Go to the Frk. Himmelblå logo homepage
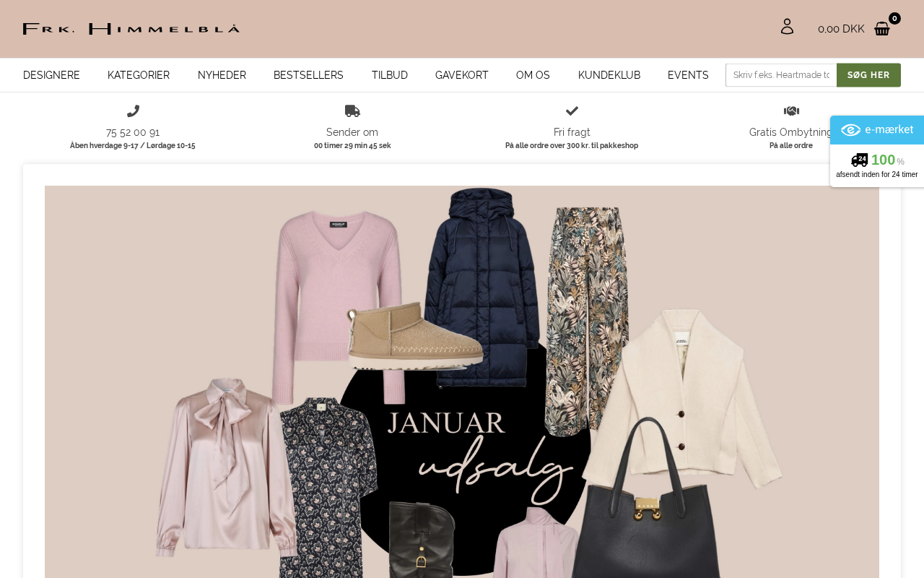The image size is (924, 578). click(x=131, y=29)
